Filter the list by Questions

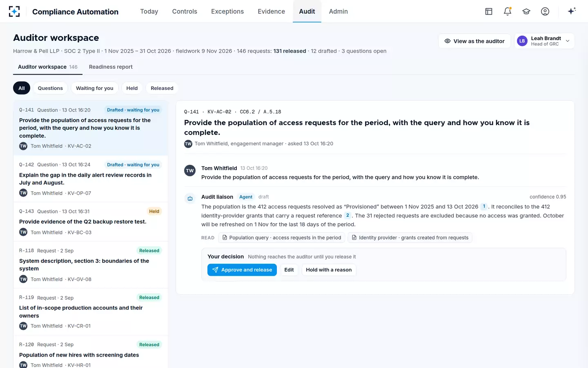[x=50, y=88]
